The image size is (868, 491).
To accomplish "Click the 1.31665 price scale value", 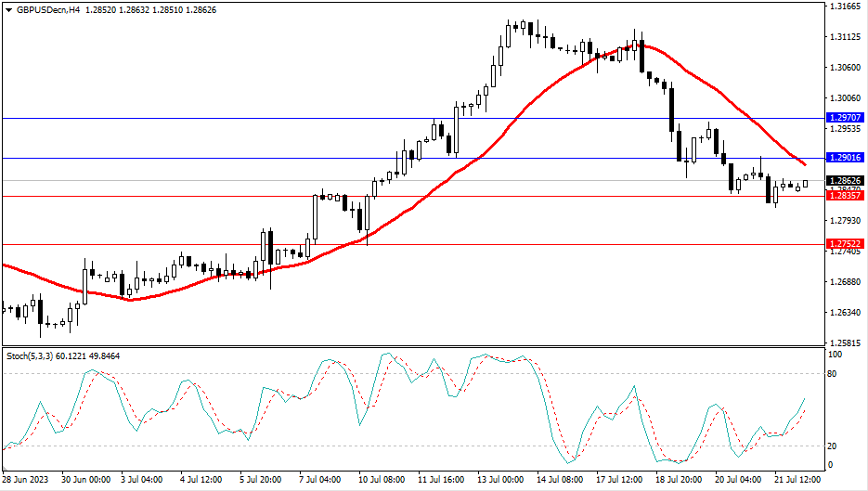I will click(844, 6).
